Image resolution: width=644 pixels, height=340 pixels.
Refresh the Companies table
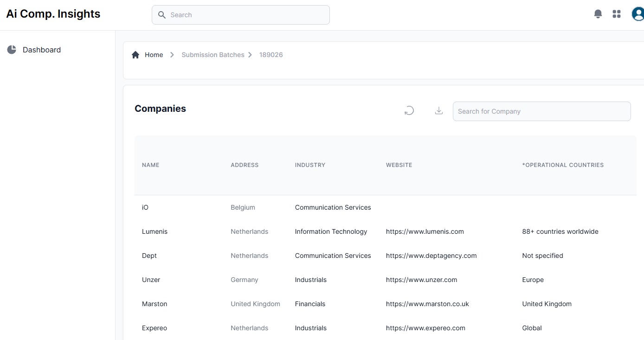(409, 111)
